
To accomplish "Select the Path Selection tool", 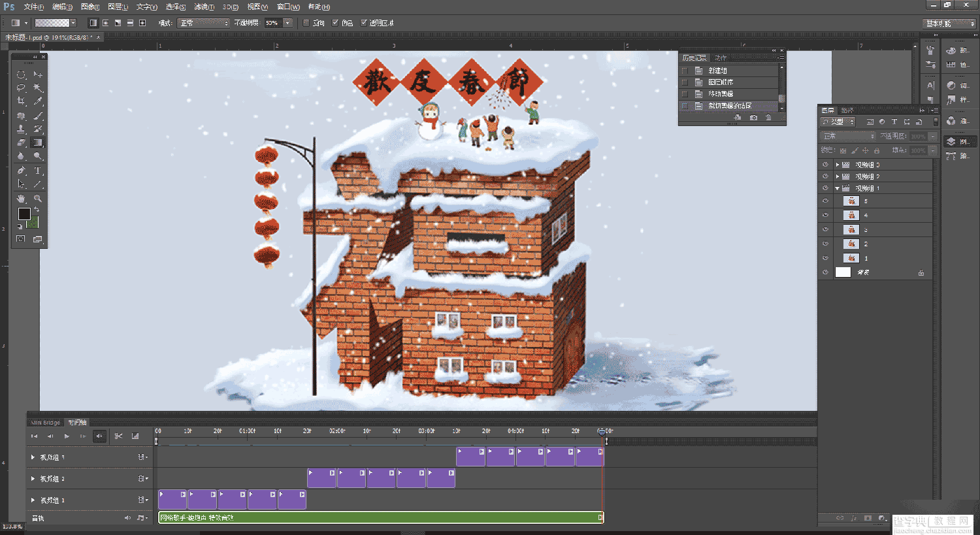I will tap(21, 184).
